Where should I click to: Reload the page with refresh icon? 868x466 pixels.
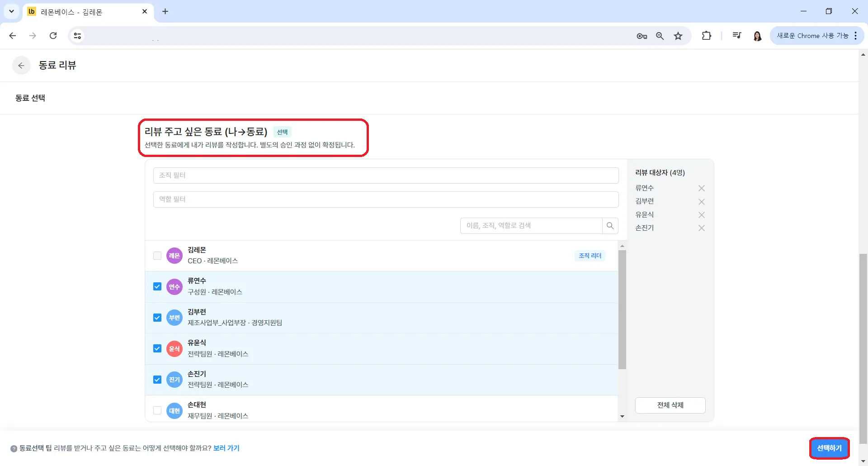coord(53,36)
